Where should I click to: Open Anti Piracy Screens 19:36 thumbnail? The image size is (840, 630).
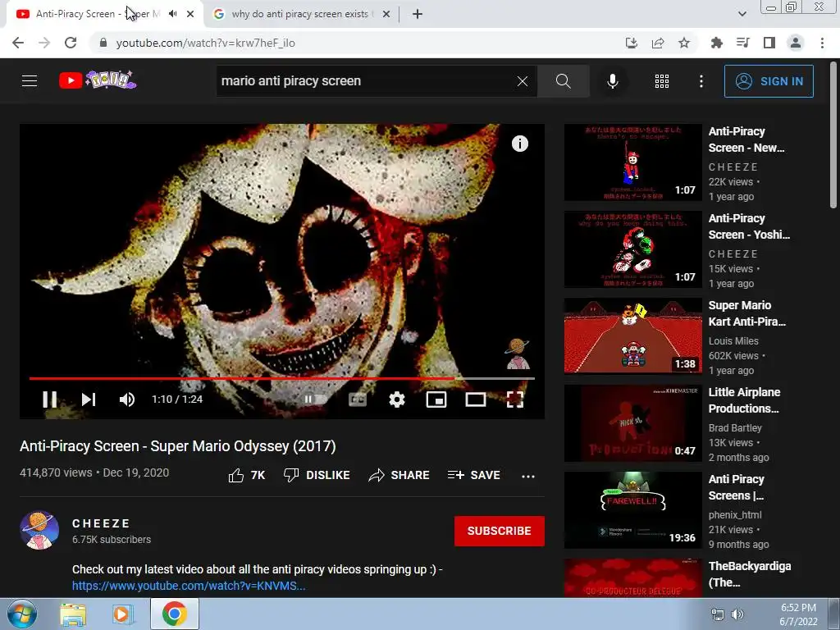point(633,510)
